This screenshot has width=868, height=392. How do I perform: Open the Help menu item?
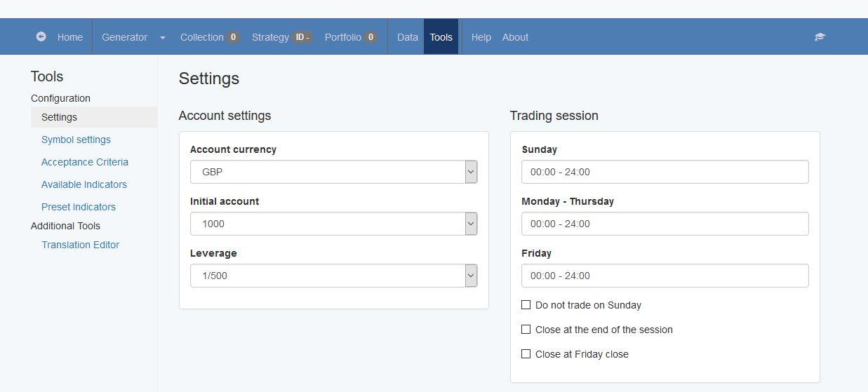coord(481,37)
